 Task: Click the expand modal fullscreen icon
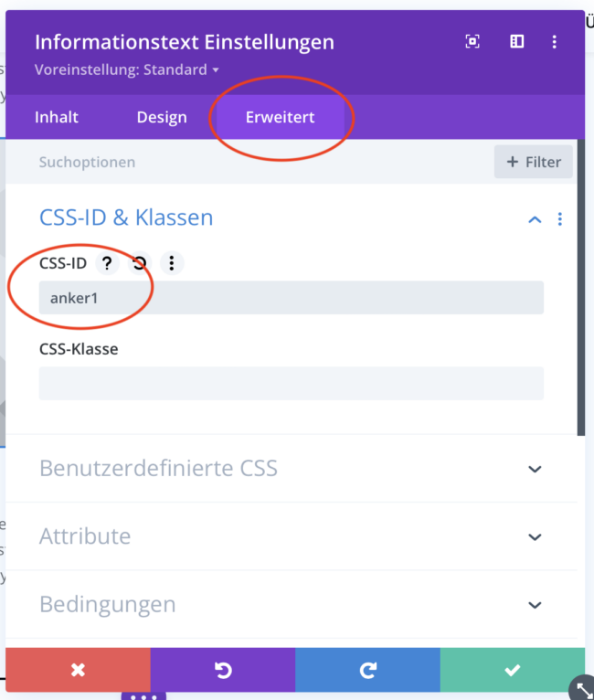click(472, 42)
